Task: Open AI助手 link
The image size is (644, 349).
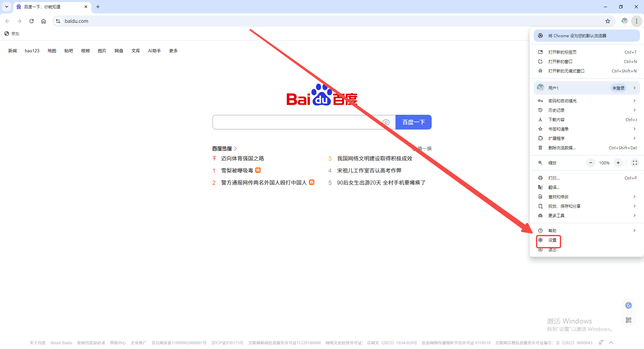Action: pos(155,51)
